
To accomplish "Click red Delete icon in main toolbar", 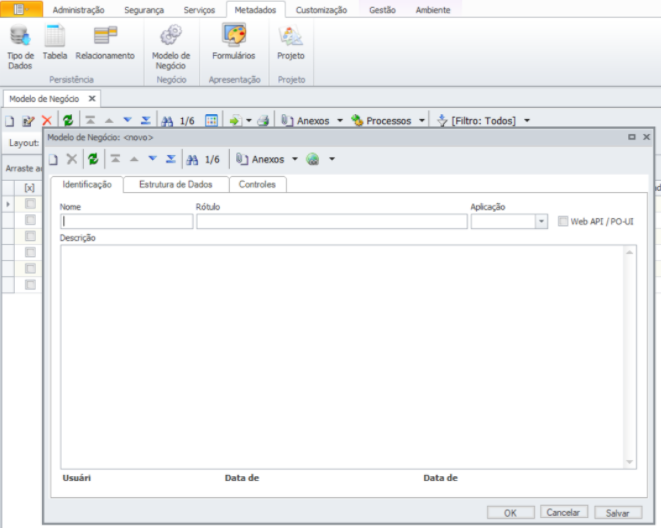I will click(47, 121).
